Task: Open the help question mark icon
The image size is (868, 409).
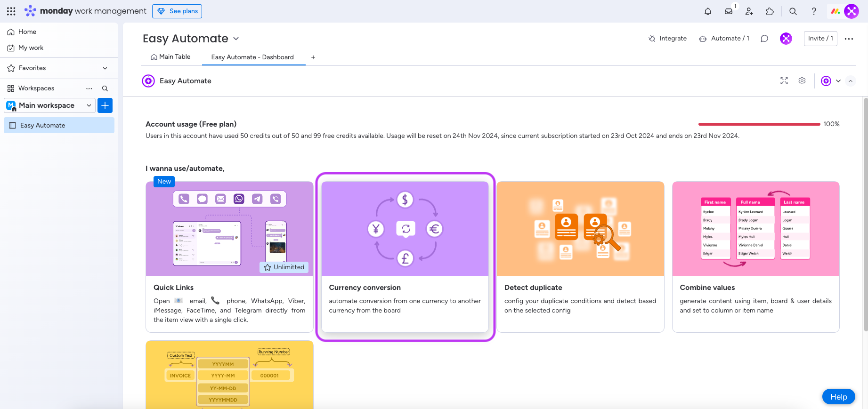Action: point(814,11)
